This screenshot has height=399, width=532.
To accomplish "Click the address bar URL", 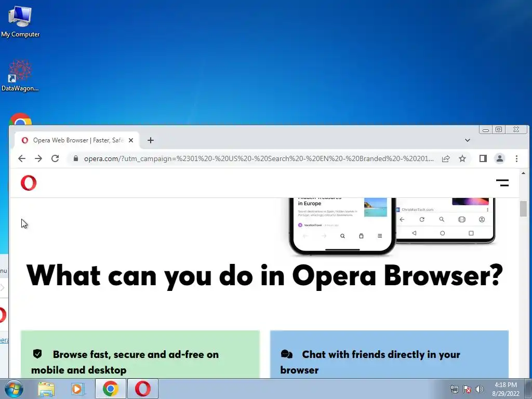I will [259, 158].
